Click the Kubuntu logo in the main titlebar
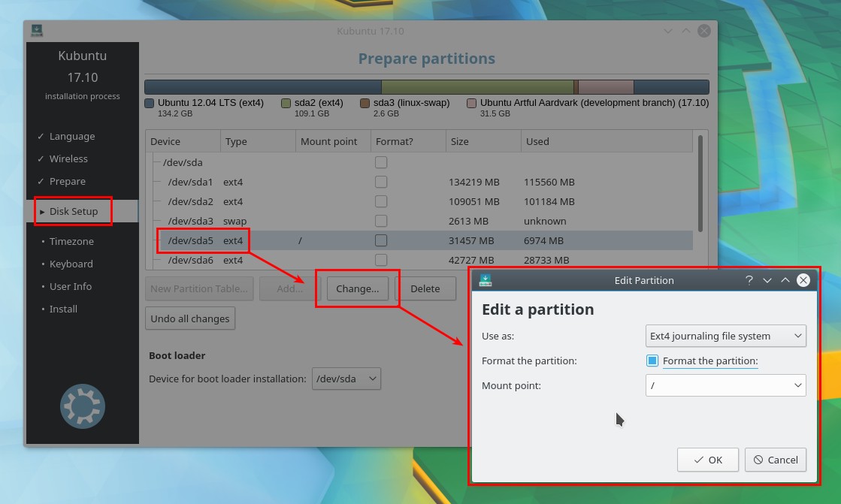This screenshot has width=841, height=504. (38, 30)
